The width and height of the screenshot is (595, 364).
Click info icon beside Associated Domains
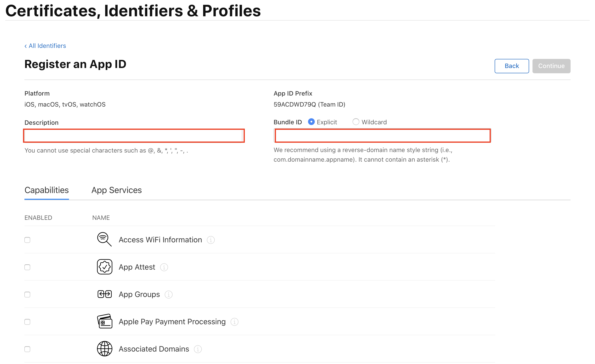click(x=198, y=349)
